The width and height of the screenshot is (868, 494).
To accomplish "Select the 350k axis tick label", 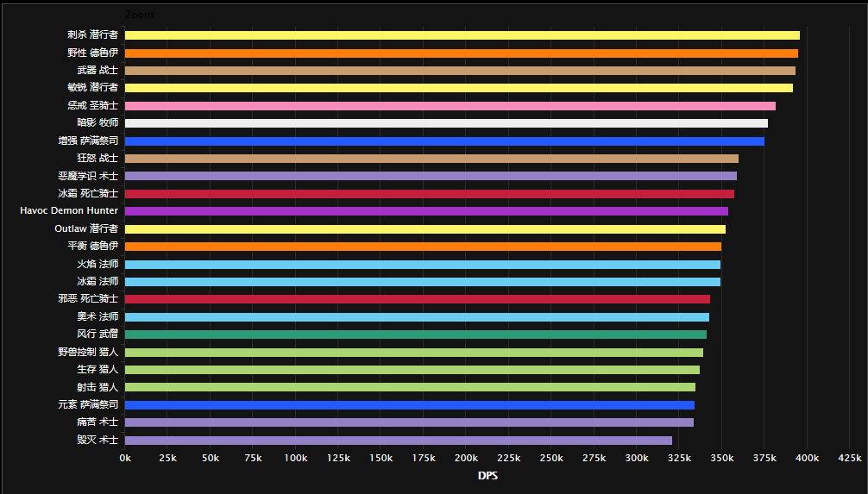I will click(x=722, y=458).
